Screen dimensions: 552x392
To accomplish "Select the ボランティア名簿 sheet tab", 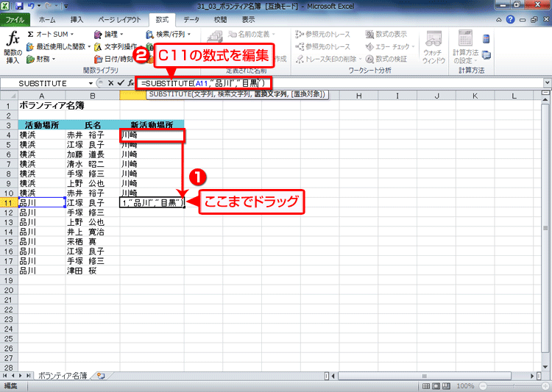I will [63, 376].
